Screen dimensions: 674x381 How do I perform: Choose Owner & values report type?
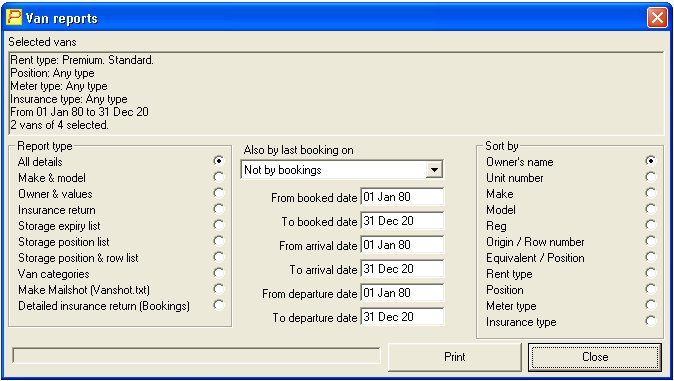[x=219, y=193]
